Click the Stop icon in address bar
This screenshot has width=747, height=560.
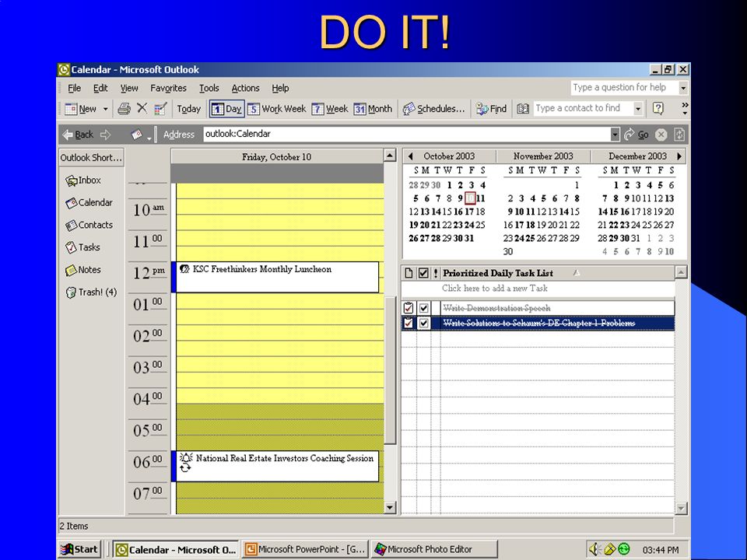click(x=661, y=135)
